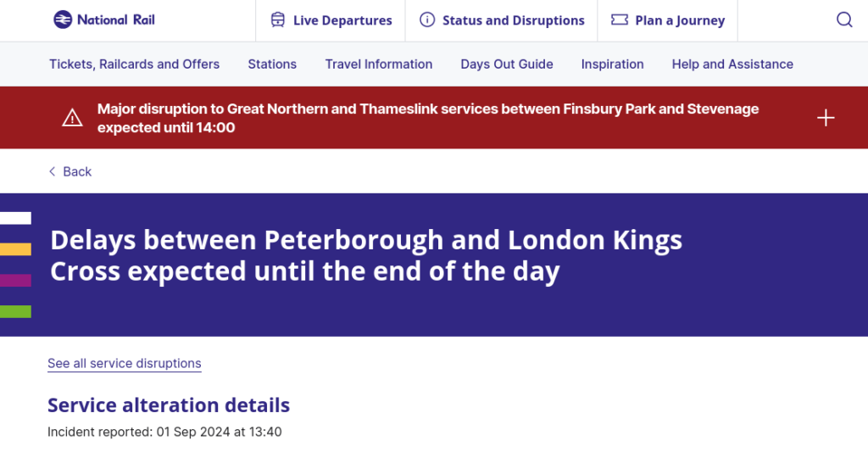This screenshot has height=469, width=868.
Task: Click the major disruption Finsbury Park message
Action: (x=428, y=118)
